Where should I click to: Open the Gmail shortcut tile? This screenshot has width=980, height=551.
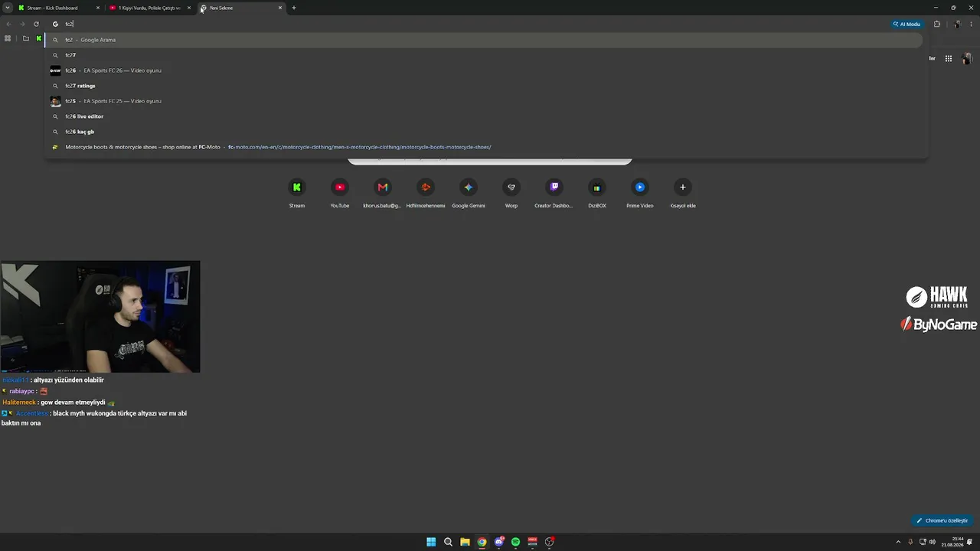[383, 193]
